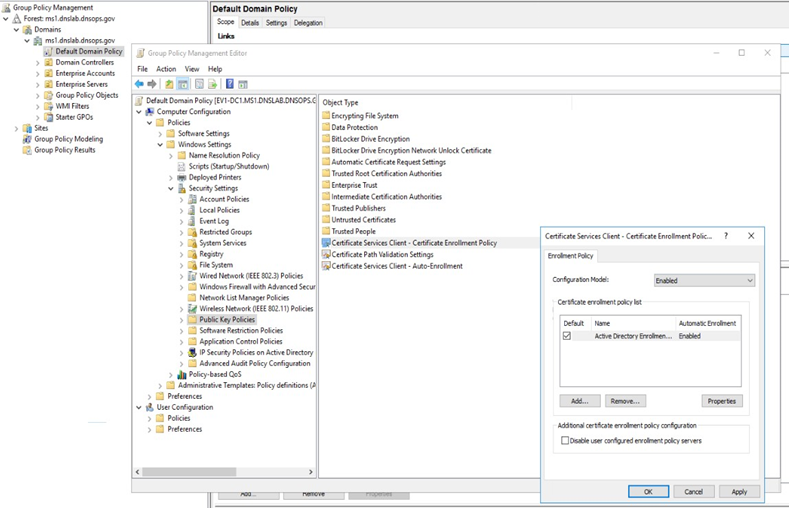This screenshot has width=789, height=508.
Task: Toggle the Active Directory Enrollment default checkbox
Action: [x=567, y=336]
